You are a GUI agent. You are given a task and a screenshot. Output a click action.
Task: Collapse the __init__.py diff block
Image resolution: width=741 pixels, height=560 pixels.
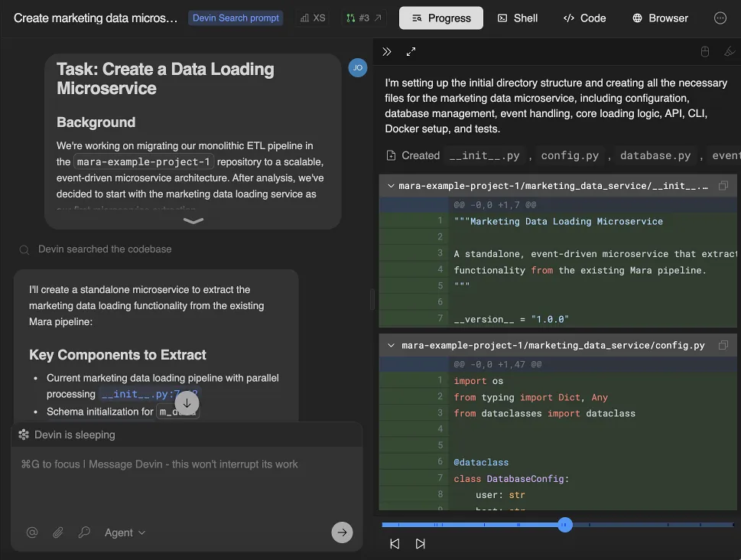[x=391, y=186]
